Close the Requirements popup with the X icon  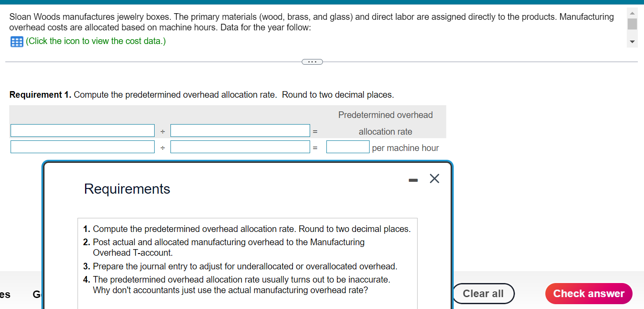[x=434, y=178]
